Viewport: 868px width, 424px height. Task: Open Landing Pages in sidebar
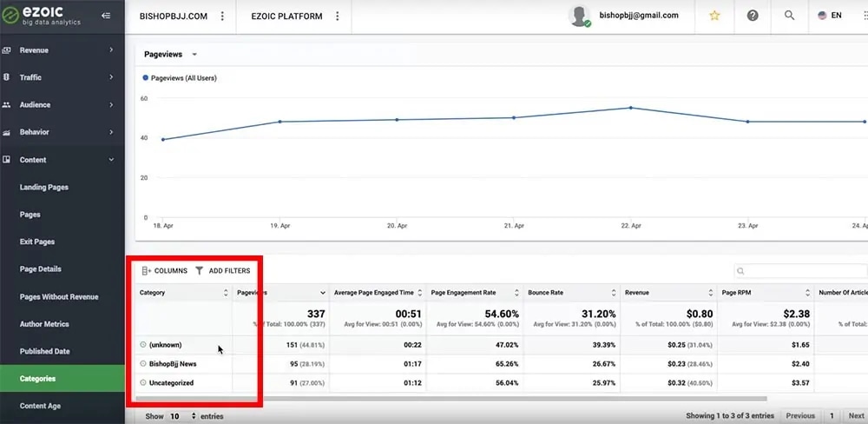[44, 188]
